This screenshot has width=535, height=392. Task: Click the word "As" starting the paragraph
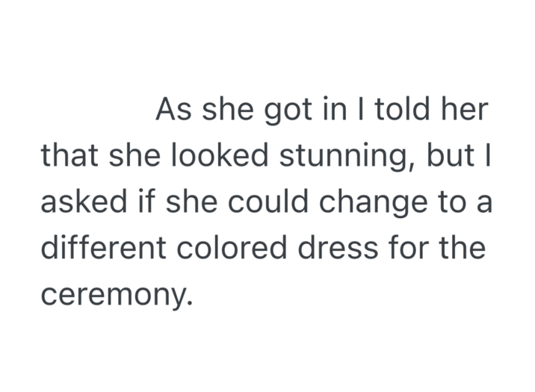point(172,113)
